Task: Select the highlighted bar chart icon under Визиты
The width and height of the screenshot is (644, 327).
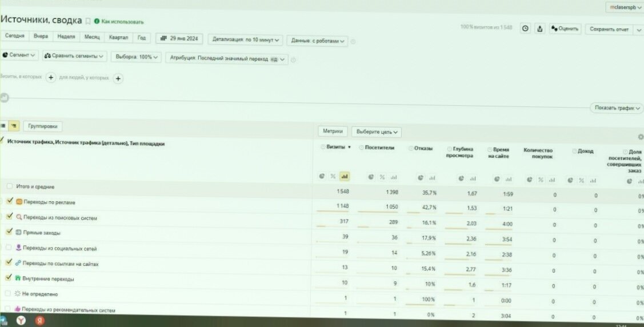Action: [344, 176]
